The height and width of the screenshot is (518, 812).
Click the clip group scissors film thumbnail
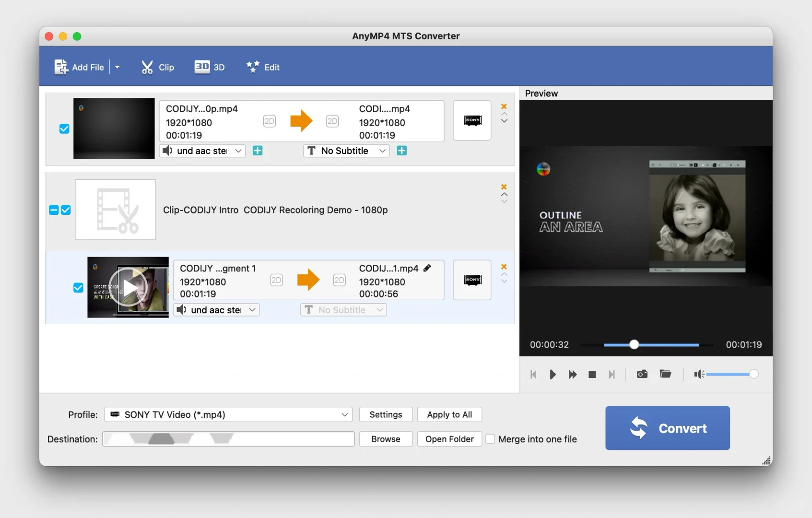pyautogui.click(x=116, y=210)
